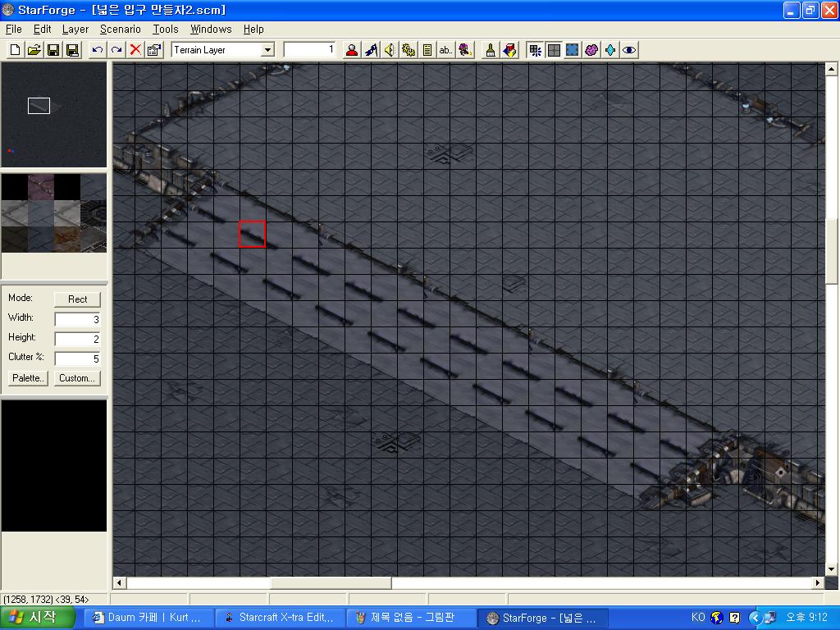Select the brush tool icon

click(491, 50)
